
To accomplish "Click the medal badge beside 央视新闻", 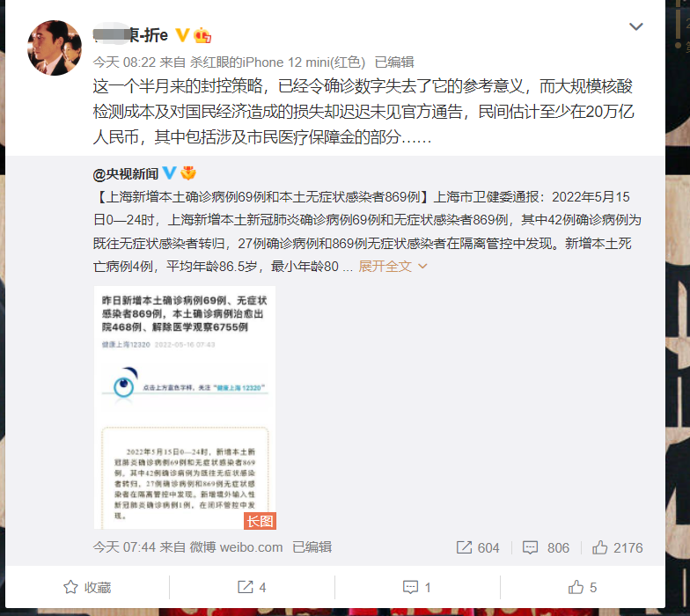I will point(188,172).
